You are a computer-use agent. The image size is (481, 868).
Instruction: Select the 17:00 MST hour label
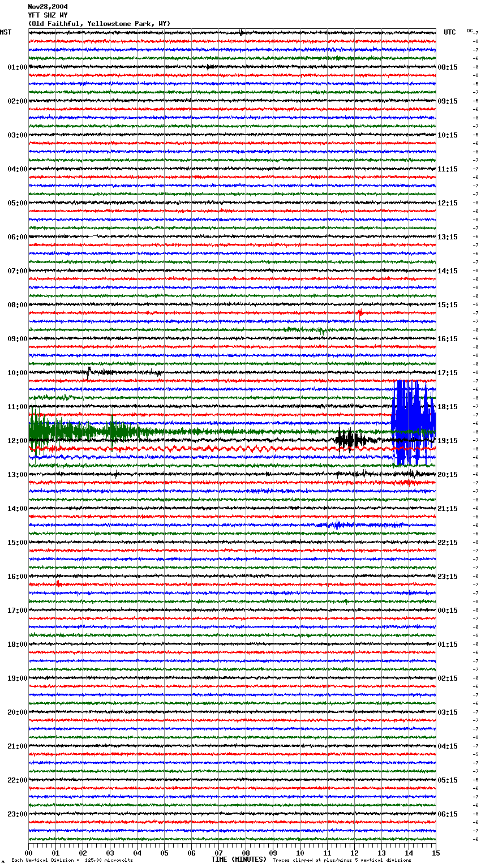(x=18, y=611)
